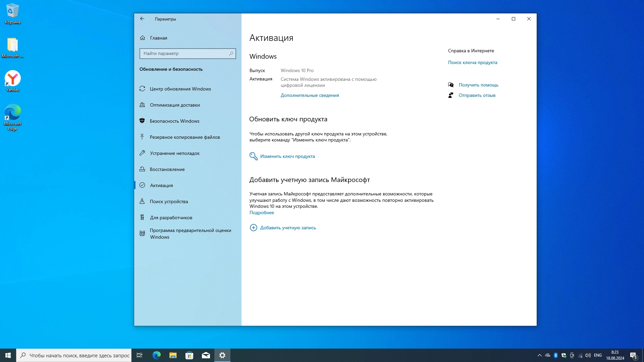This screenshot has height=362, width=644.
Task: Click Отправить отзыв feedback link
Action: tap(477, 96)
